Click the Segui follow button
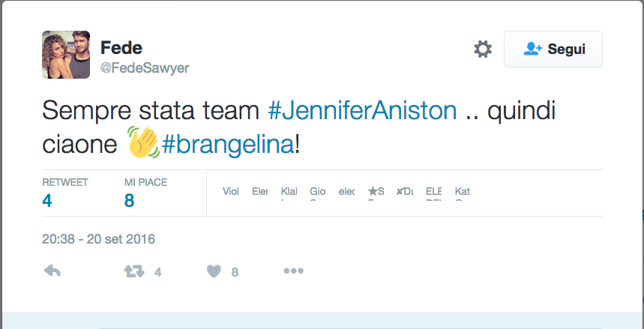 coord(553,49)
